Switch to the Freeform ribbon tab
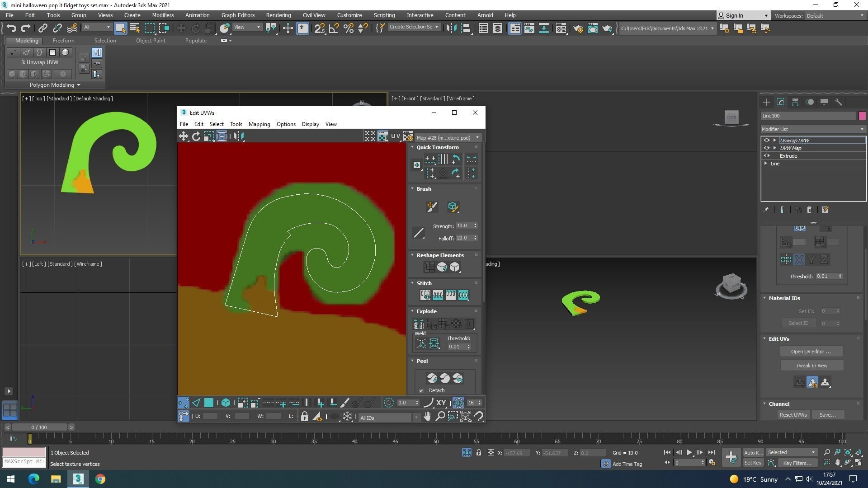 click(63, 41)
